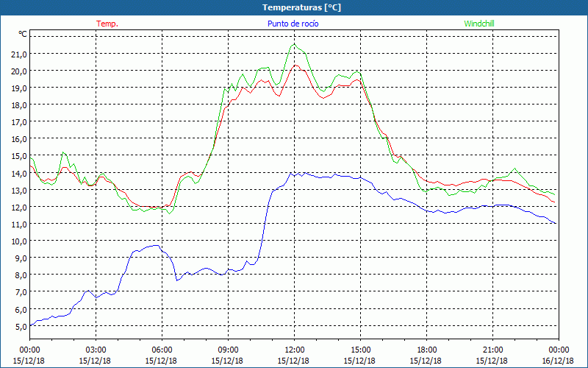
Task: Click the Temperaturas [°C] chart title
Action: coord(301,7)
